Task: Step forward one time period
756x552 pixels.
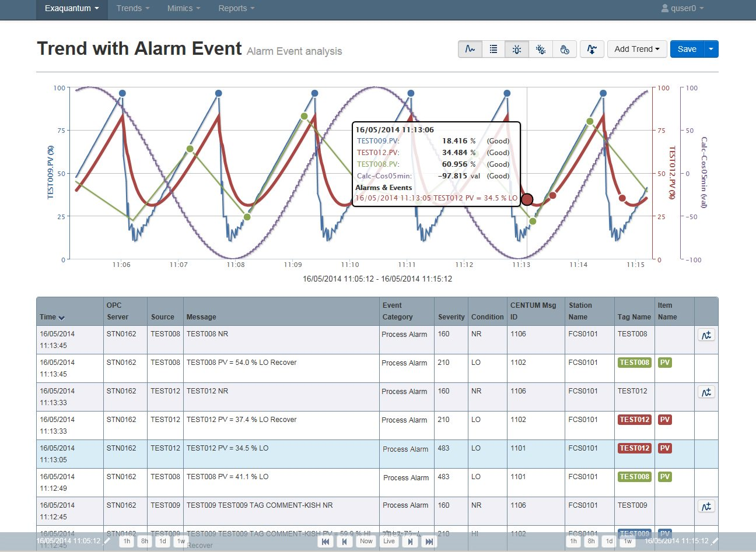Action: coord(410,542)
